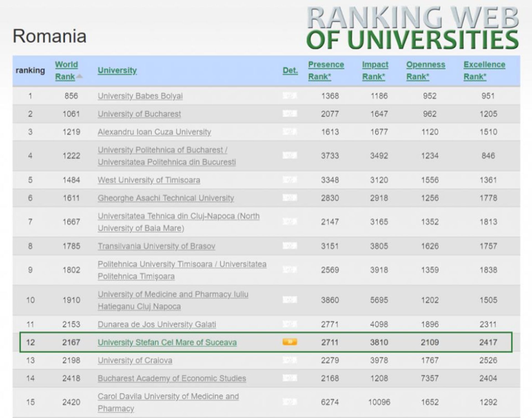Open details icon for Carol Davila University
Screen dimensions: 532x418
pos(290,402)
